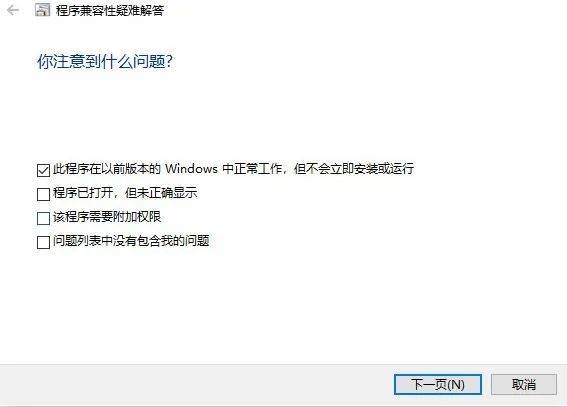Select the label text 但不会立即安装或运行
The image size is (567, 407).
click(x=354, y=168)
